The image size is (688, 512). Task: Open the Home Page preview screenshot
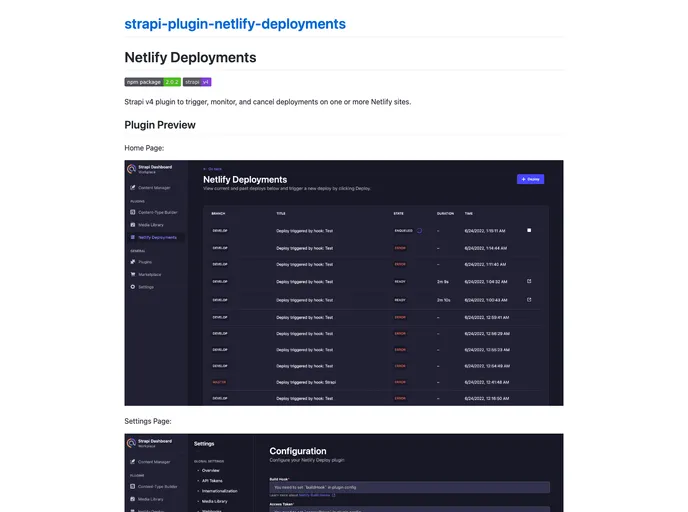coord(344,283)
